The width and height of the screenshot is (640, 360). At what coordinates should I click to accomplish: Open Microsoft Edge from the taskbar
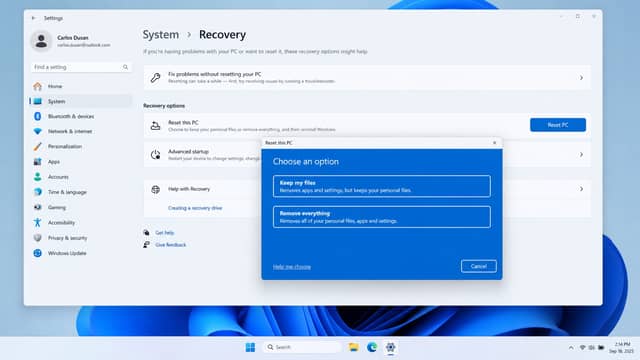click(372, 347)
